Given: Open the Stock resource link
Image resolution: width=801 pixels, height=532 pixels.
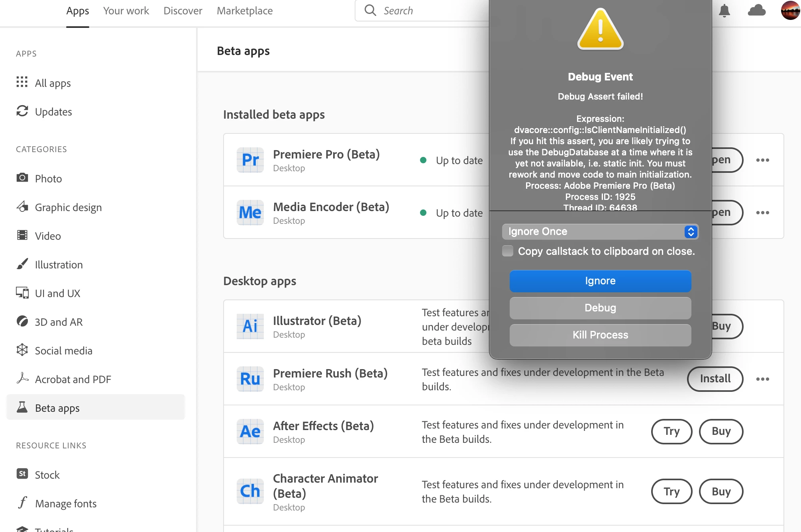Looking at the screenshot, I should (x=47, y=475).
